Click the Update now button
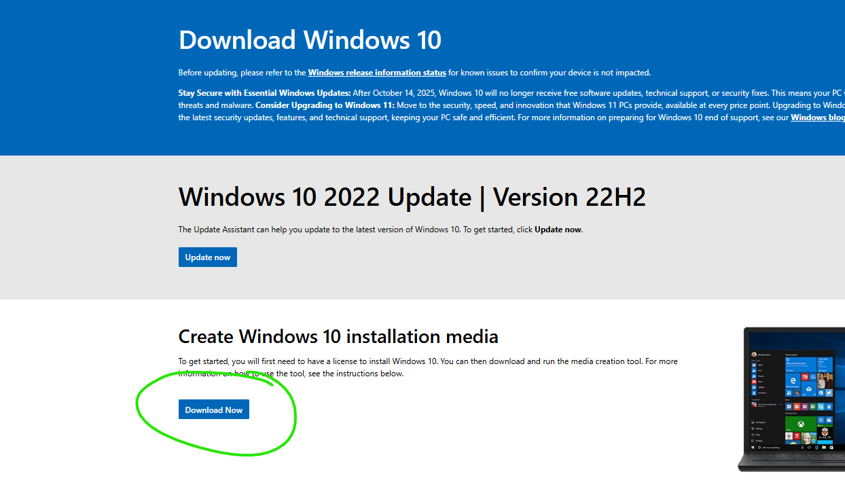Image resolution: width=845 pixels, height=504 pixels. (208, 257)
